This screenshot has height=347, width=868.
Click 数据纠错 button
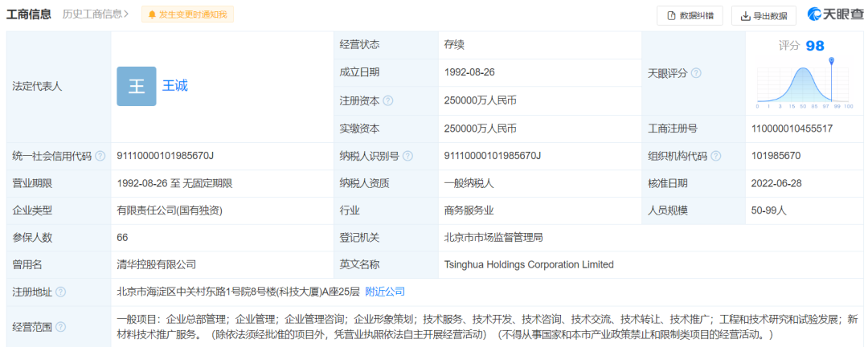[x=690, y=15]
